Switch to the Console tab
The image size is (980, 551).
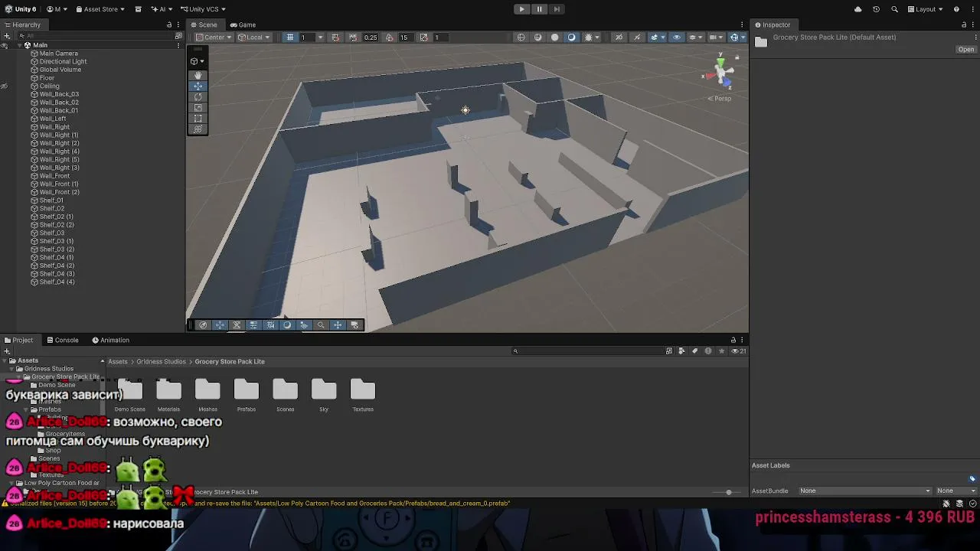click(x=62, y=340)
